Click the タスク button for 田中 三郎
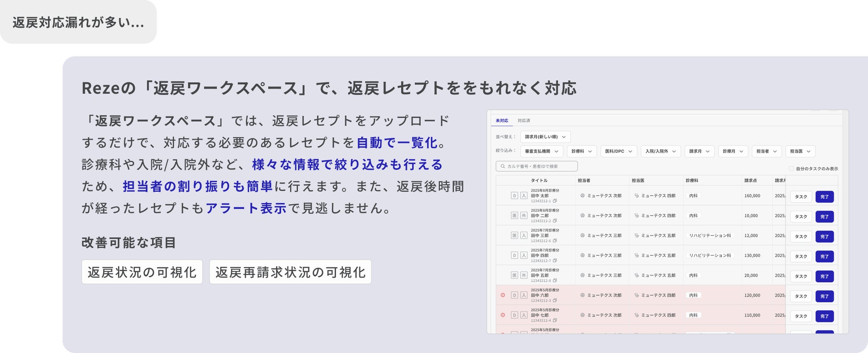This screenshot has width=868, height=353. pyautogui.click(x=801, y=237)
